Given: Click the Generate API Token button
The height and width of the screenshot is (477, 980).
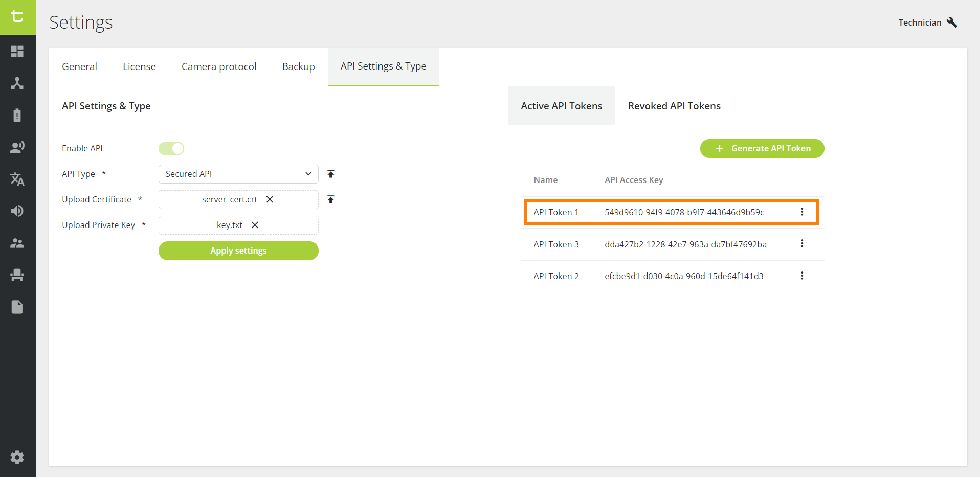Looking at the screenshot, I should (762, 148).
